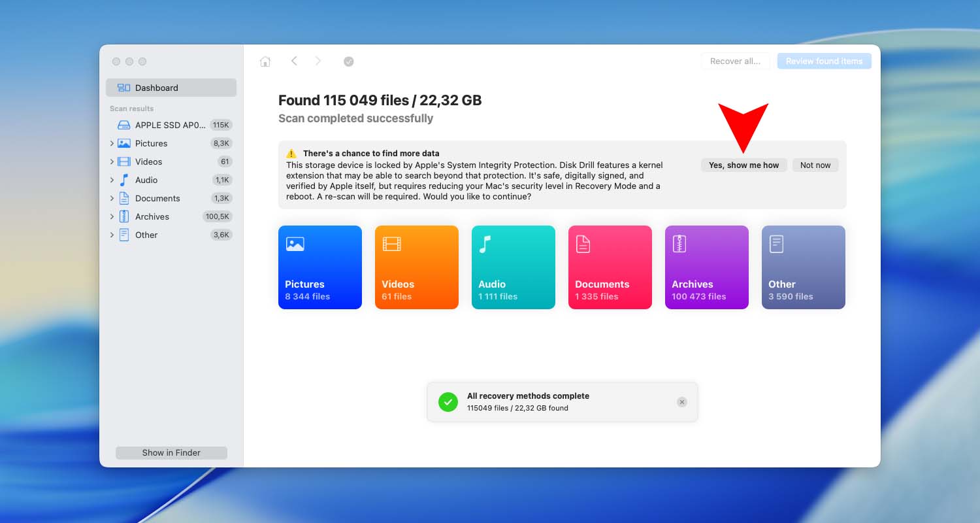Click the Other file icon in sidebar
This screenshot has height=523, width=980.
tap(123, 235)
